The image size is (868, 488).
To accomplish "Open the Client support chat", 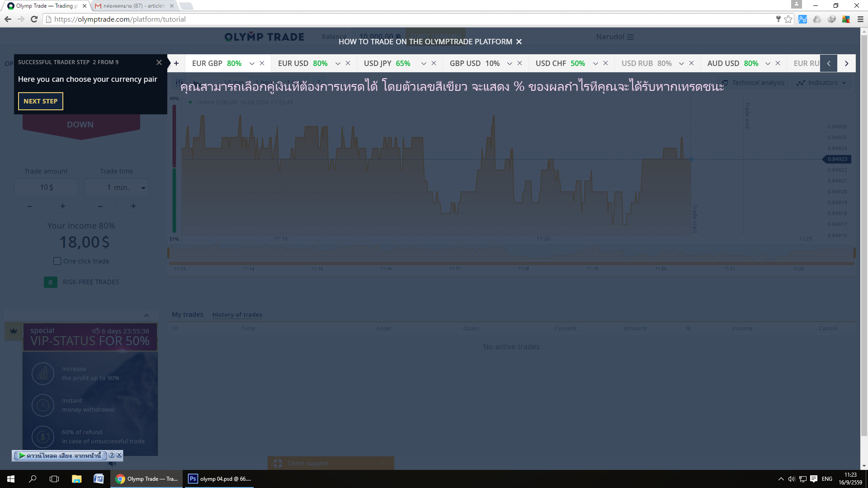I will [x=330, y=463].
